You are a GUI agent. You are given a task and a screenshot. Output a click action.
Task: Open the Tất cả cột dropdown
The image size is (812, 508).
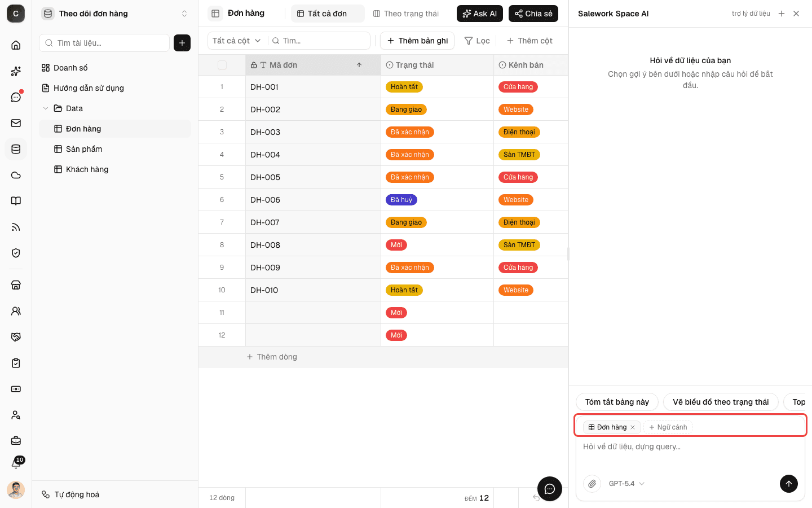[x=237, y=41]
